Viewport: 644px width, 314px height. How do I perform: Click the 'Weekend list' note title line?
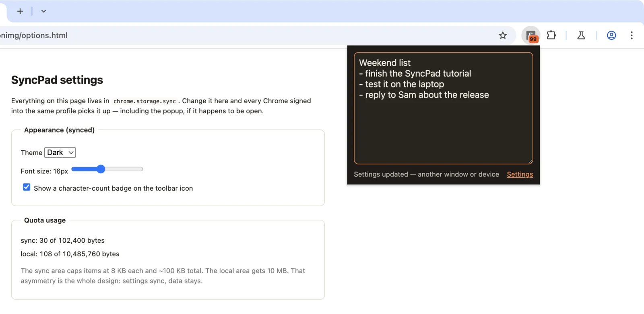(x=385, y=63)
